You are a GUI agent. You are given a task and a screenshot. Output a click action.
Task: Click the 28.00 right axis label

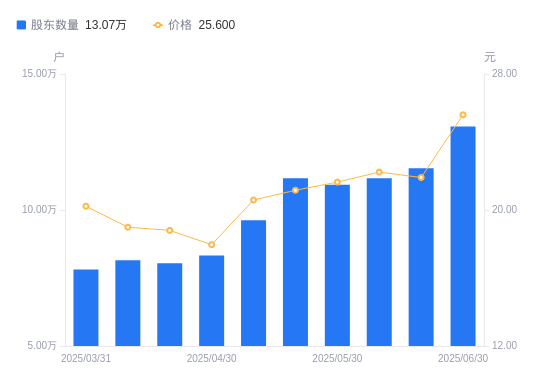pyautogui.click(x=504, y=73)
